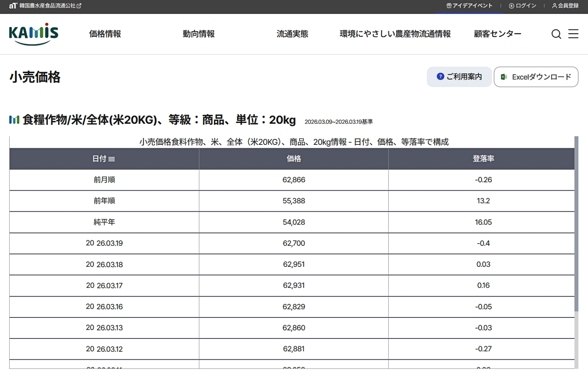This screenshot has height=377, width=588.
Task: Click the login arrow icon
Action: (511, 6)
